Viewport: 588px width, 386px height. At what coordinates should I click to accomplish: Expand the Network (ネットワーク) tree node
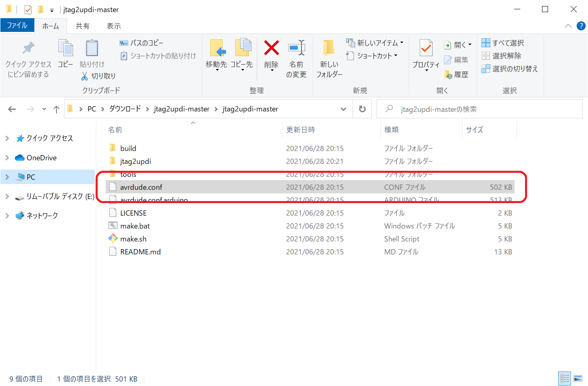click(7, 216)
